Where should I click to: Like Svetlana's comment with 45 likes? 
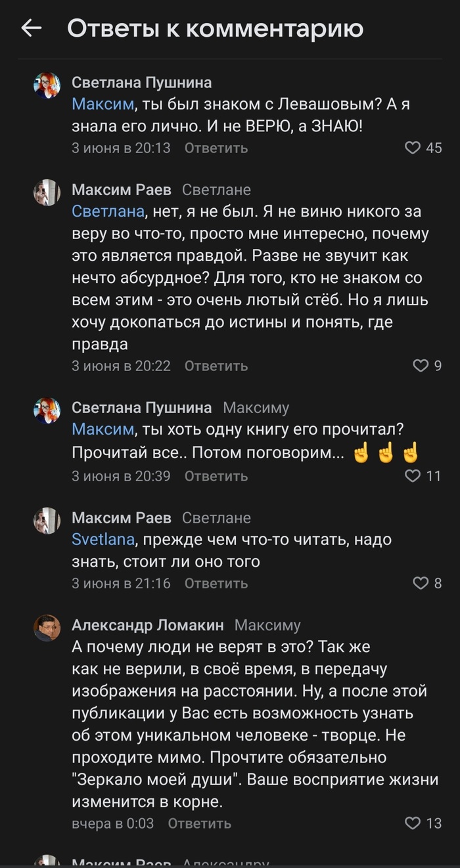412,148
